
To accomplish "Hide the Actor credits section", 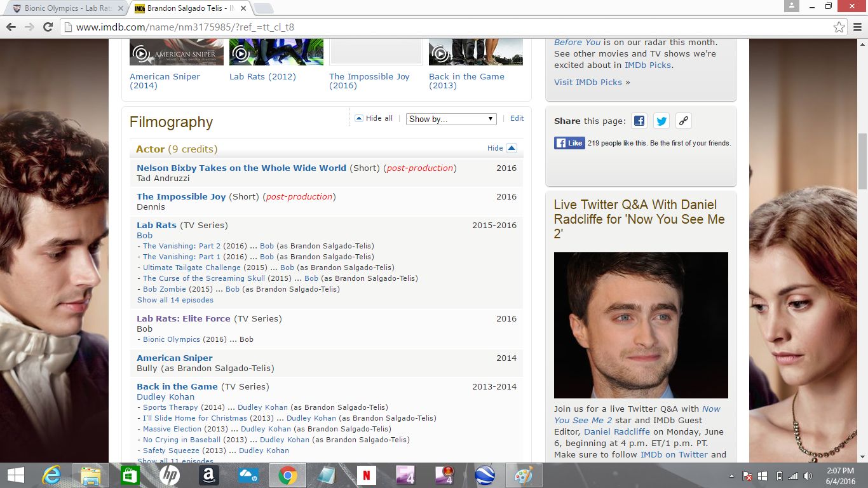I will pos(502,148).
